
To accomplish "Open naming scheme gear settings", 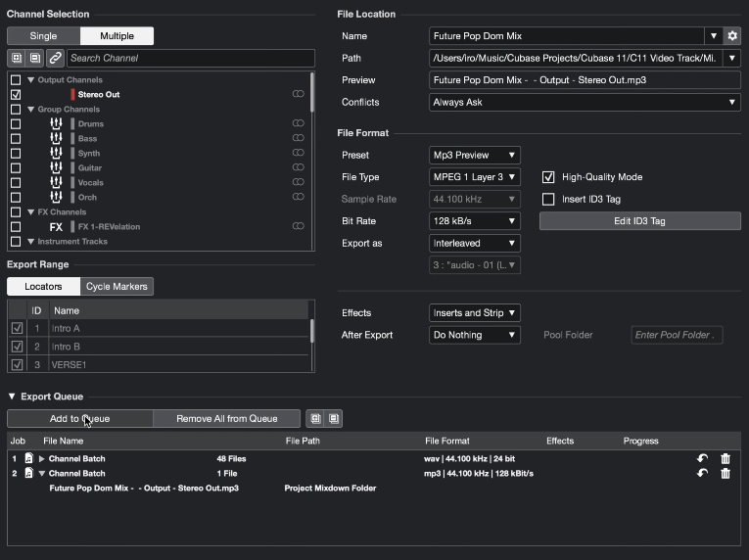I will pyautogui.click(x=731, y=36).
